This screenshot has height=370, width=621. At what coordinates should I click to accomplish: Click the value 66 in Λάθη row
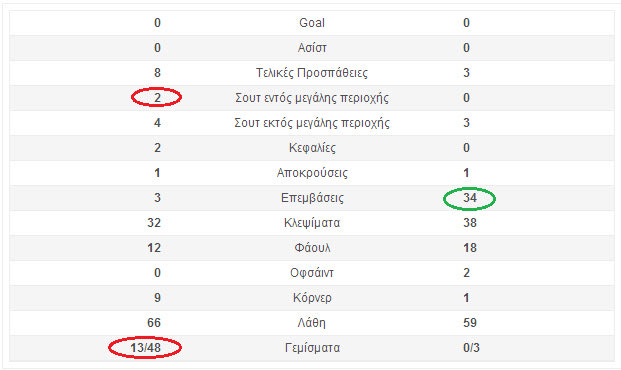pos(154,322)
